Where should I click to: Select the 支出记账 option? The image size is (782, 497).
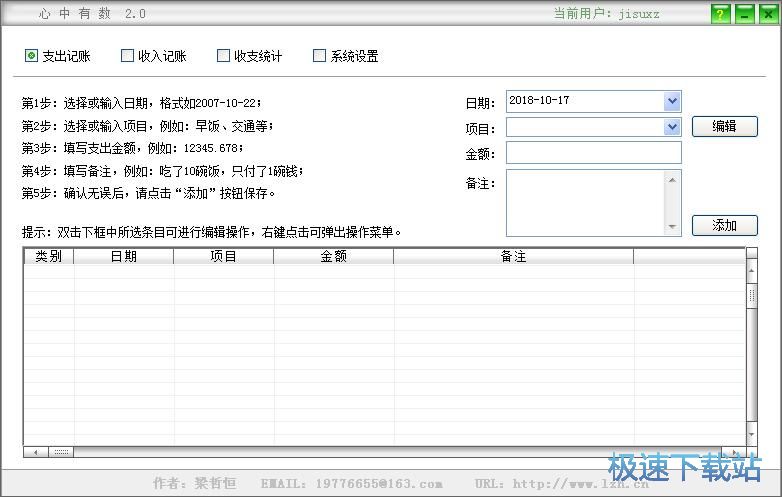tap(57, 56)
